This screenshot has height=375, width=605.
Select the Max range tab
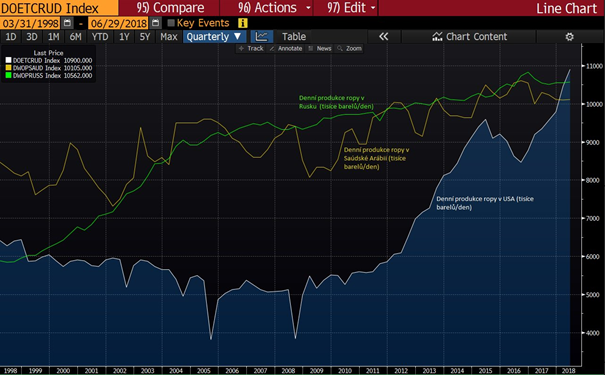(169, 37)
